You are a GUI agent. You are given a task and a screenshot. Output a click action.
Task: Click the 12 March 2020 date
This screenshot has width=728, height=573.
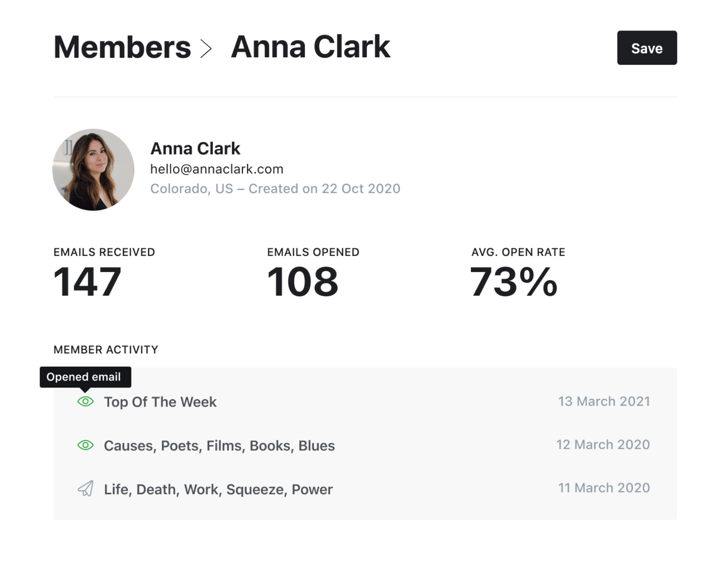click(603, 444)
